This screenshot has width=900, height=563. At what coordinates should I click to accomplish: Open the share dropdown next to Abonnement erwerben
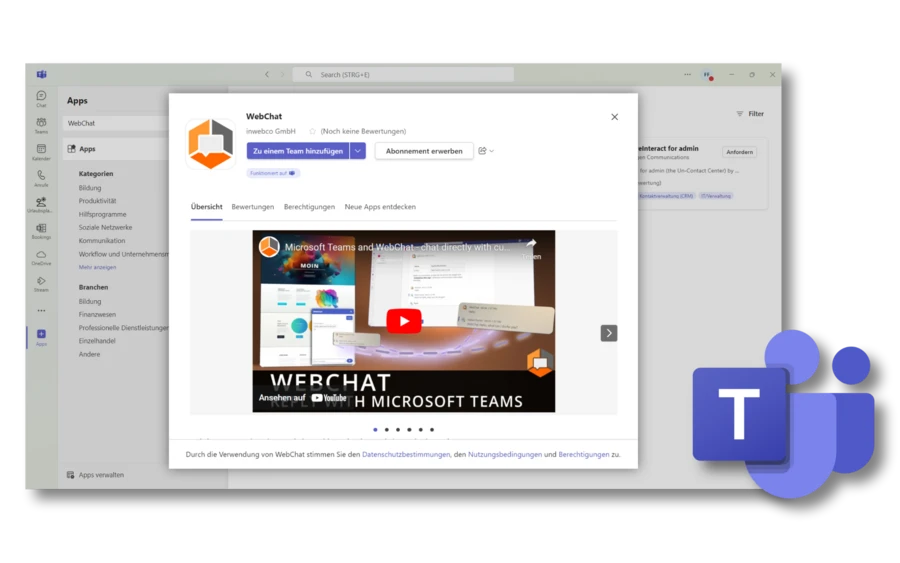coord(486,151)
